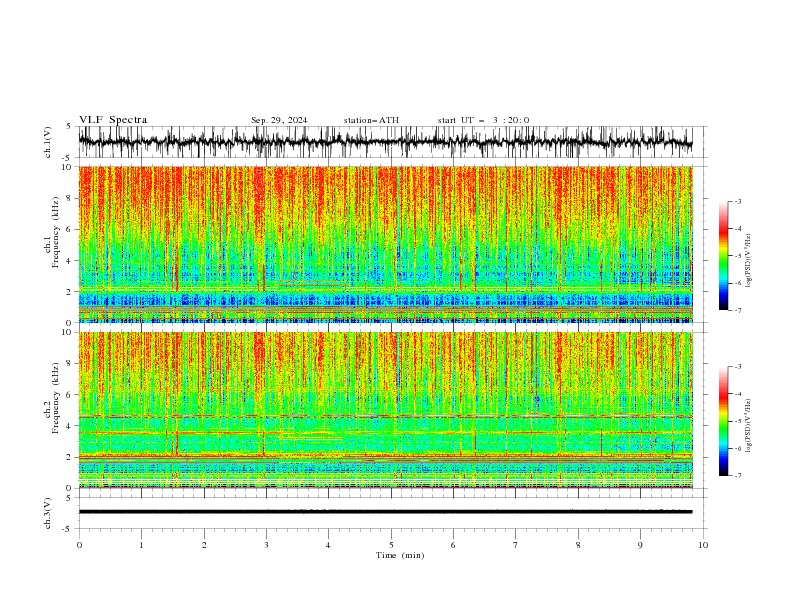Click the "ch.3(V)" axis label
Screen dimensions: 792x612
48,513
